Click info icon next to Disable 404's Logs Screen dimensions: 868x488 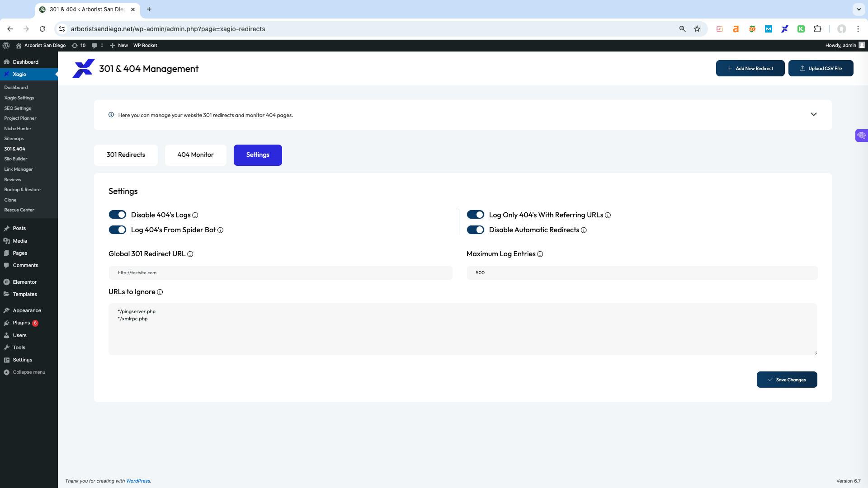[195, 216]
